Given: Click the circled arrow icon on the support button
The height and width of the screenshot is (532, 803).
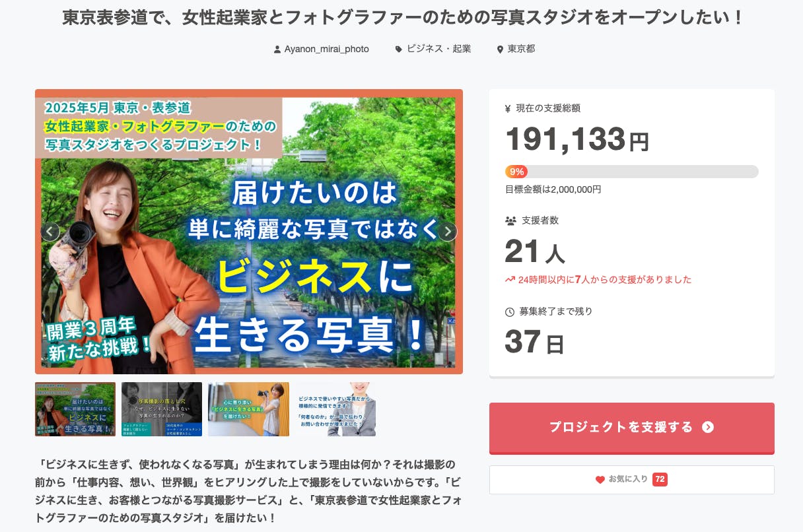Looking at the screenshot, I should pos(708,427).
